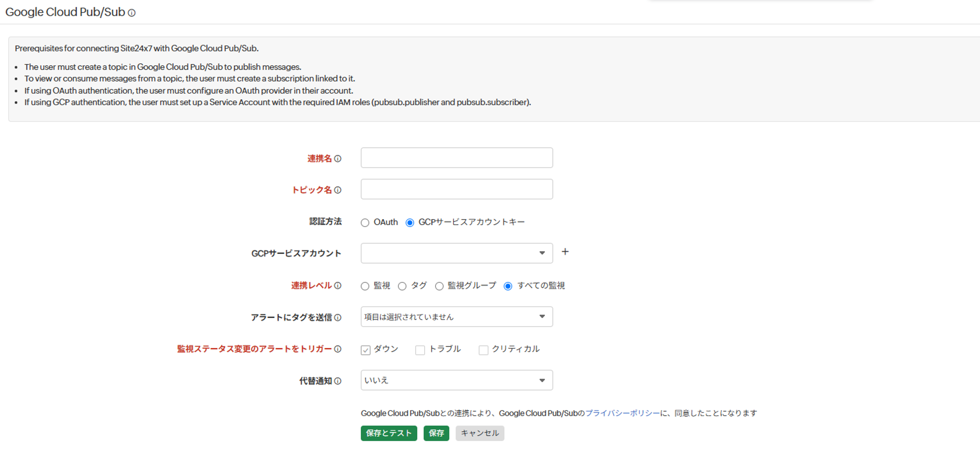Click the 'If using OAuth authentication' prerequisite line

tap(189, 91)
